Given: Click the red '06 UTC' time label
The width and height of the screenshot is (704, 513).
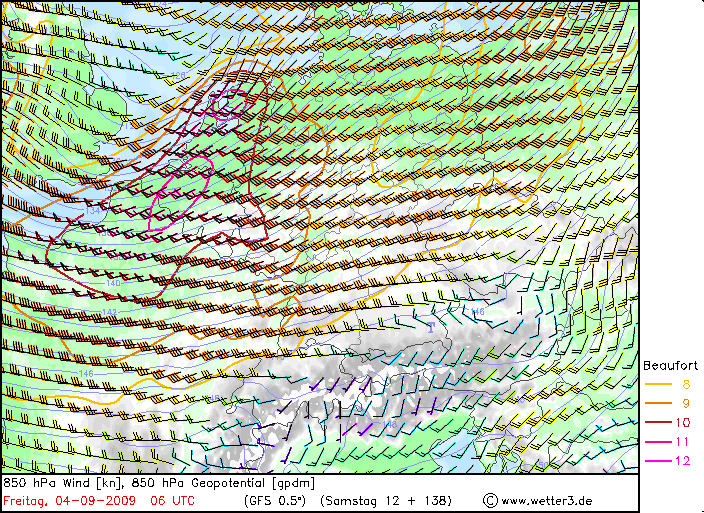Looking at the screenshot, I should 172,500.
